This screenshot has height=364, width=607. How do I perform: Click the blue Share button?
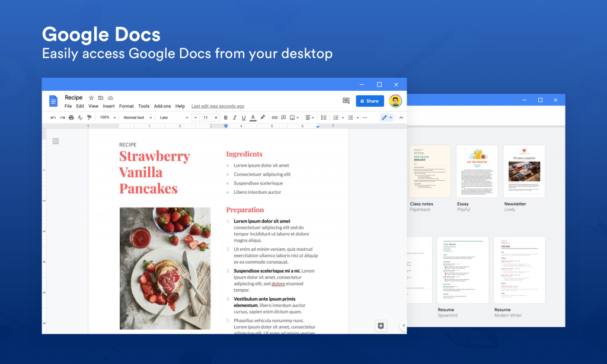[370, 101]
